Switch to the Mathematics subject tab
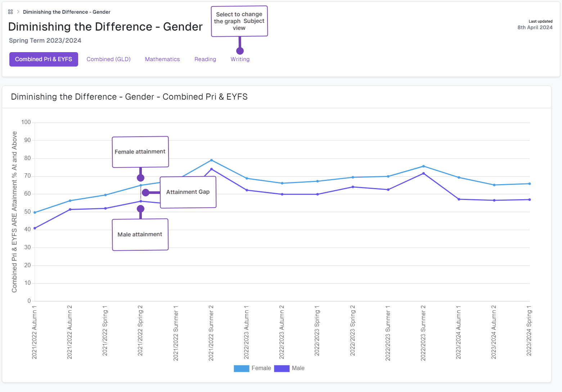 pos(162,59)
